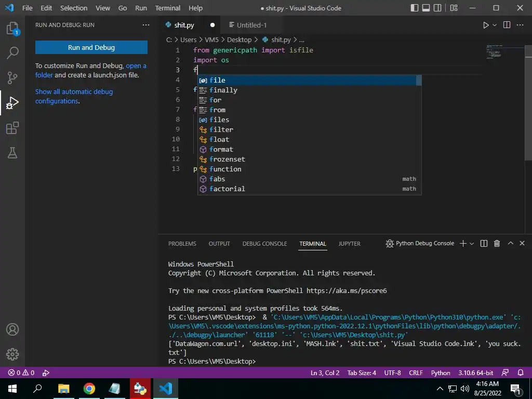Open File Explorer from taskbar
Viewport: 532px width, 399px height.
click(63, 389)
